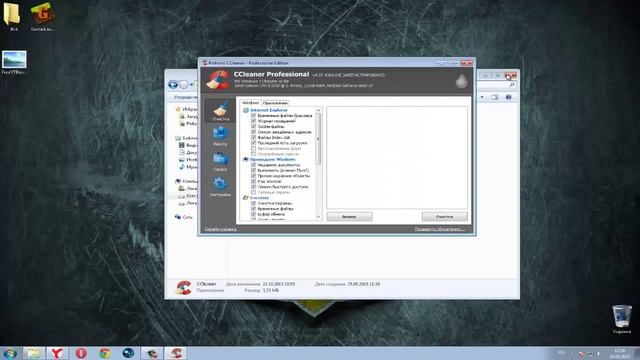Open the Онлайн-справка link
The image size is (640, 360).
click(220, 229)
